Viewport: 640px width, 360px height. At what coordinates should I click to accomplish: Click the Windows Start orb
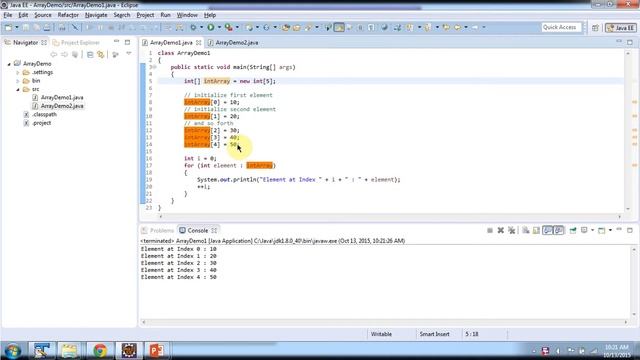tap(13, 351)
